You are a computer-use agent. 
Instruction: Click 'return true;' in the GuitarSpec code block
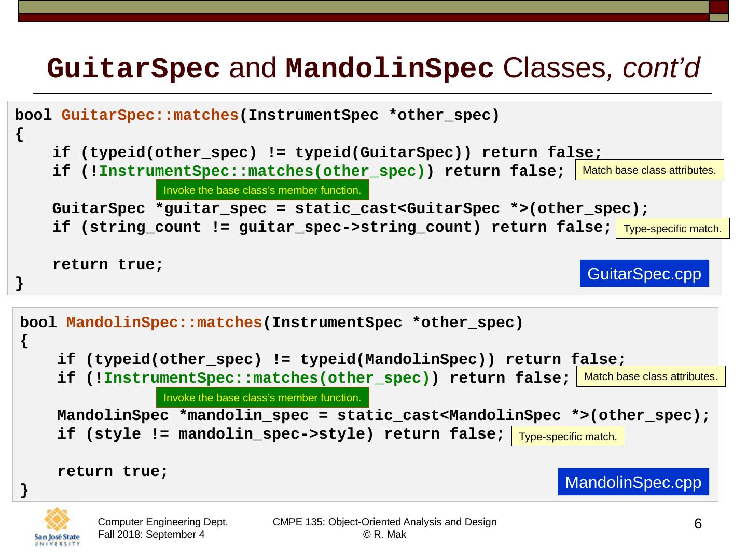click(108, 264)
